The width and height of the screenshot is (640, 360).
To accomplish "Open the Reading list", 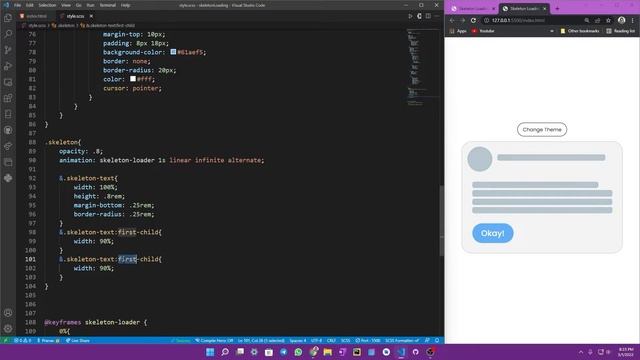I will click(620, 31).
